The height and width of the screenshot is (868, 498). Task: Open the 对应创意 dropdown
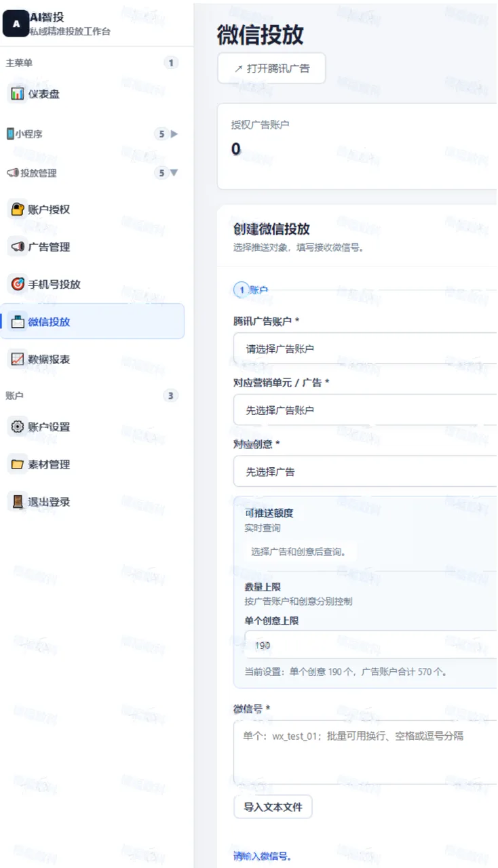[x=366, y=471]
